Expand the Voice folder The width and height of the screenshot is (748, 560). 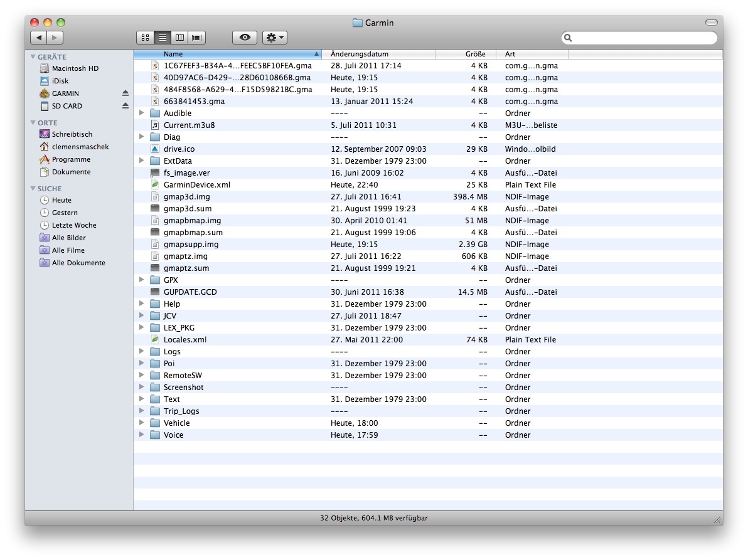[142, 435]
